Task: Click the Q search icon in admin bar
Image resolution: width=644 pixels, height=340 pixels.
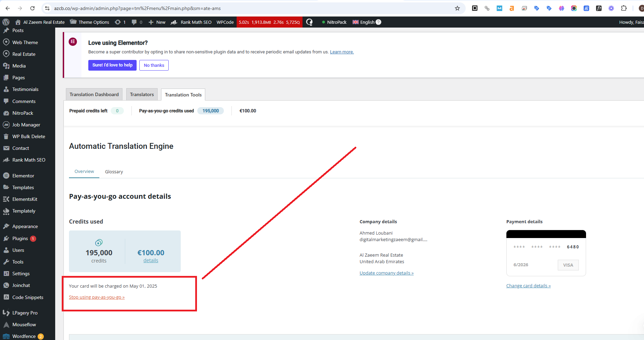Action: (309, 22)
